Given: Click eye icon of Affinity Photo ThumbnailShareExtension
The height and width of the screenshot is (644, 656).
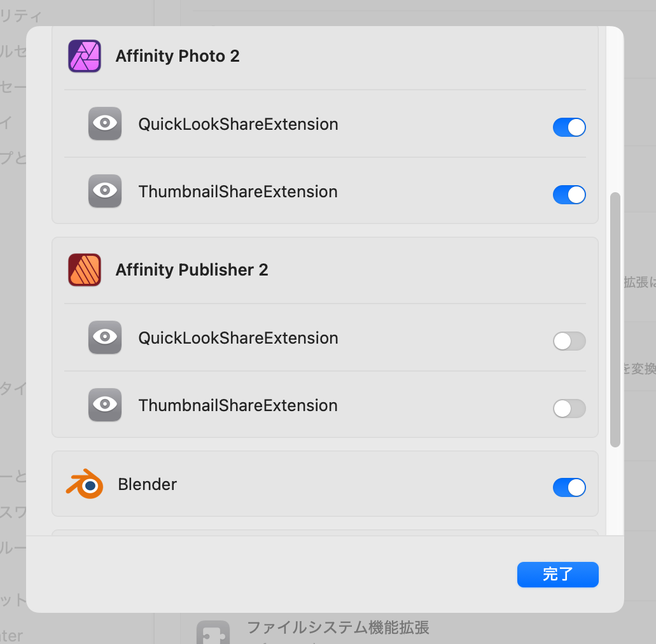Looking at the screenshot, I should point(105,191).
